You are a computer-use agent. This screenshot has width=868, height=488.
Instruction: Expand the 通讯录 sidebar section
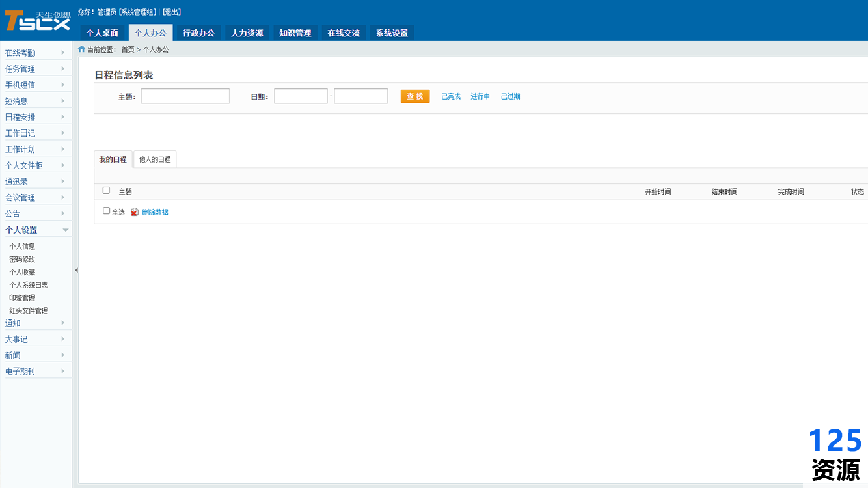(x=36, y=182)
